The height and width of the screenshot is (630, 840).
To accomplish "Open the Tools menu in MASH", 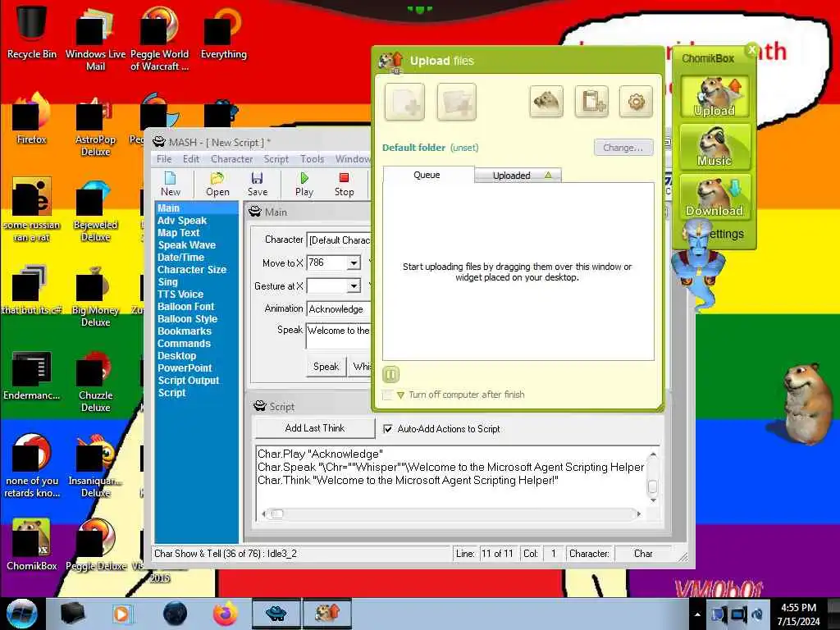I will pos(312,159).
